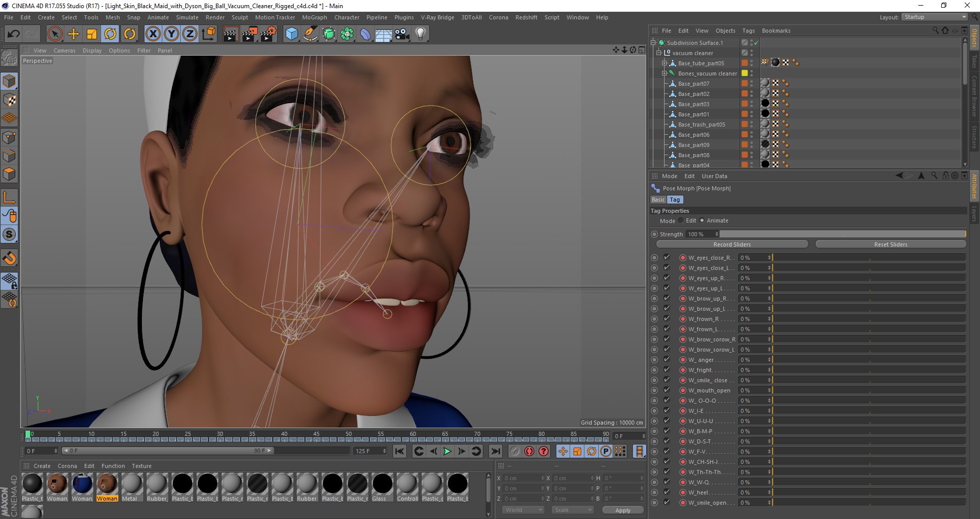The height and width of the screenshot is (519, 980).
Task: Click the X position input field
Action: pos(524,478)
